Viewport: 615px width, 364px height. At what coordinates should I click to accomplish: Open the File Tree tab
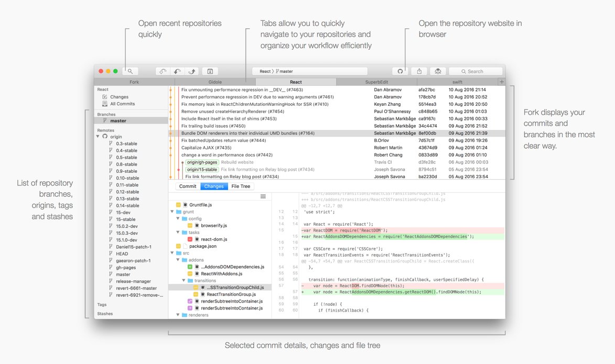241,186
